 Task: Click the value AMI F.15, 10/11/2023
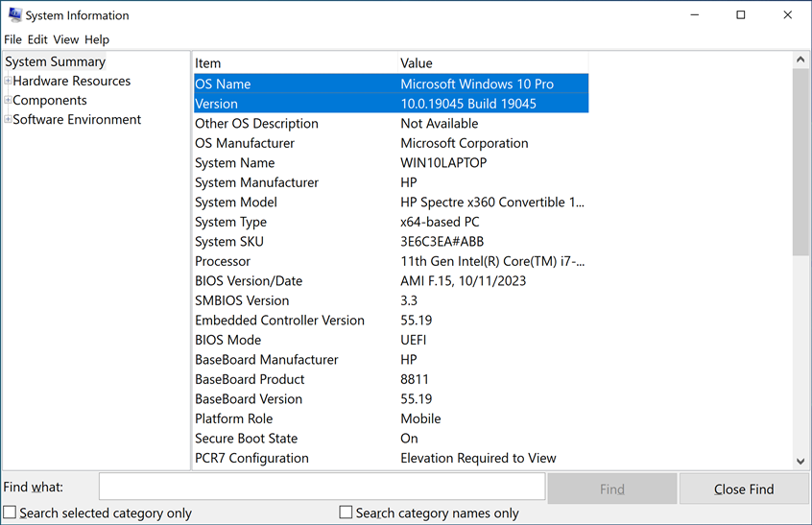point(463,280)
